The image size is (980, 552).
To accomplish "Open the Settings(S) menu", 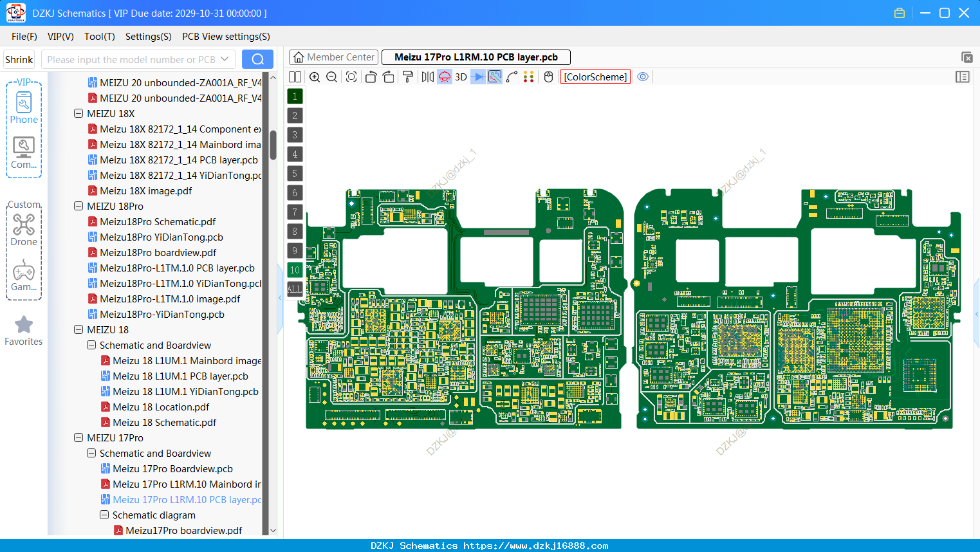I will 149,37.
